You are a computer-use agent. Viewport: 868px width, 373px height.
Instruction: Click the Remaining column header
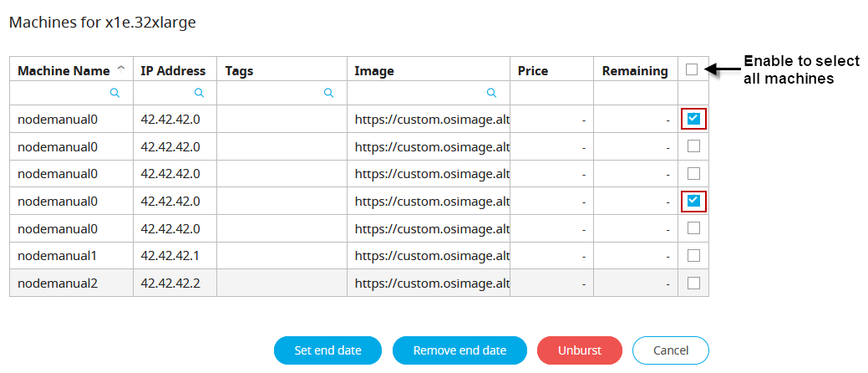[635, 70]
